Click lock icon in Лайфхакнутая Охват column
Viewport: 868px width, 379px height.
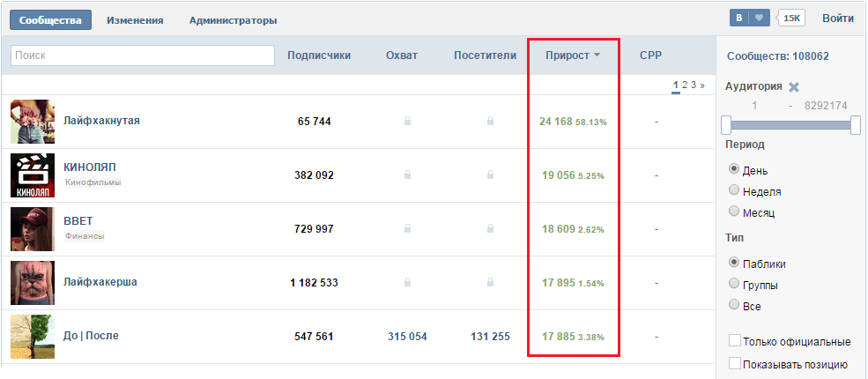407,122
